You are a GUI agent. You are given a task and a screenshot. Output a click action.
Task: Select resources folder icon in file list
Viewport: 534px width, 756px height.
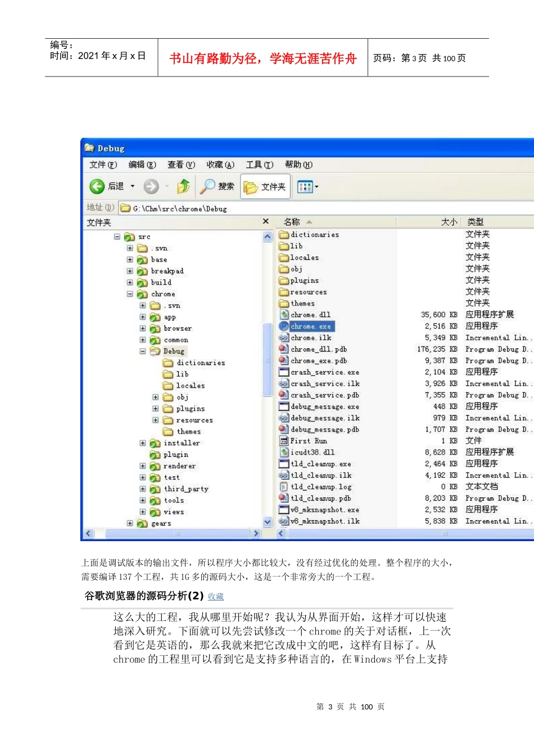284,292
